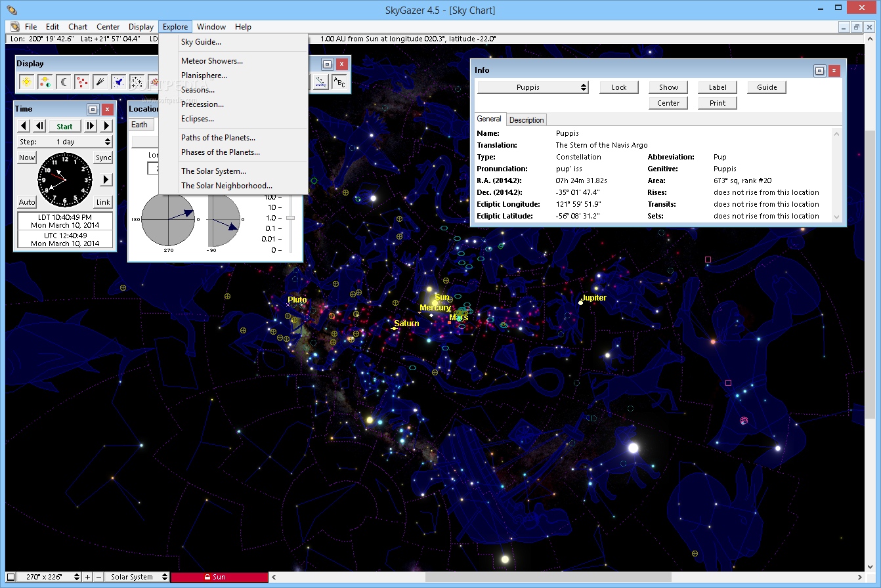This screenshot has height=588, width=881.
Task: Click the Pluto label on the sky chart
Action: pyautogui.click(x=297, y=300)
